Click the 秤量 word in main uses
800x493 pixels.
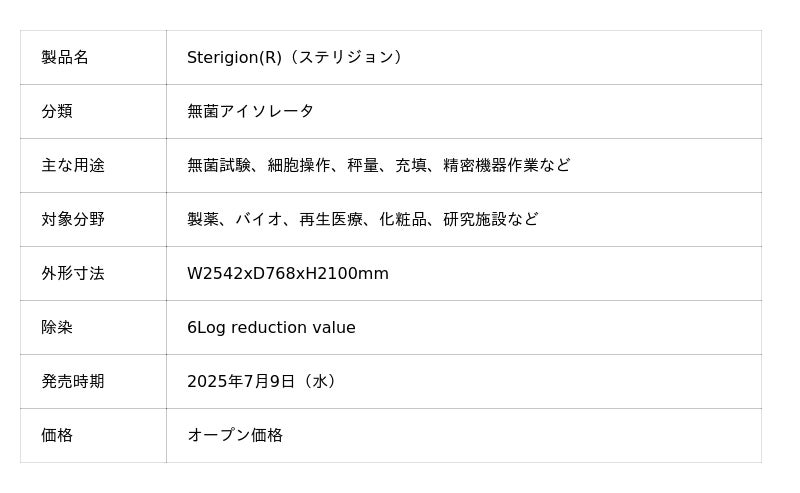(363, 165)
